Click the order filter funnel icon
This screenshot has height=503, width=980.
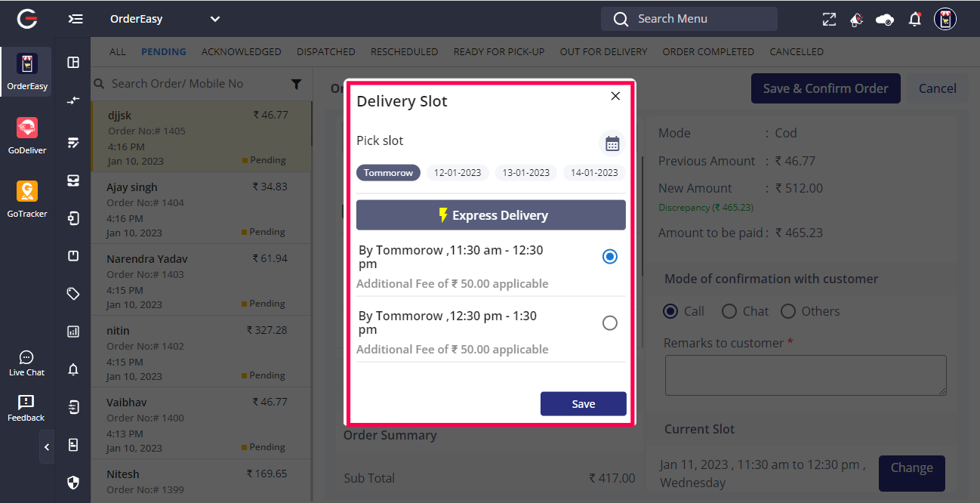coord(297,85)
